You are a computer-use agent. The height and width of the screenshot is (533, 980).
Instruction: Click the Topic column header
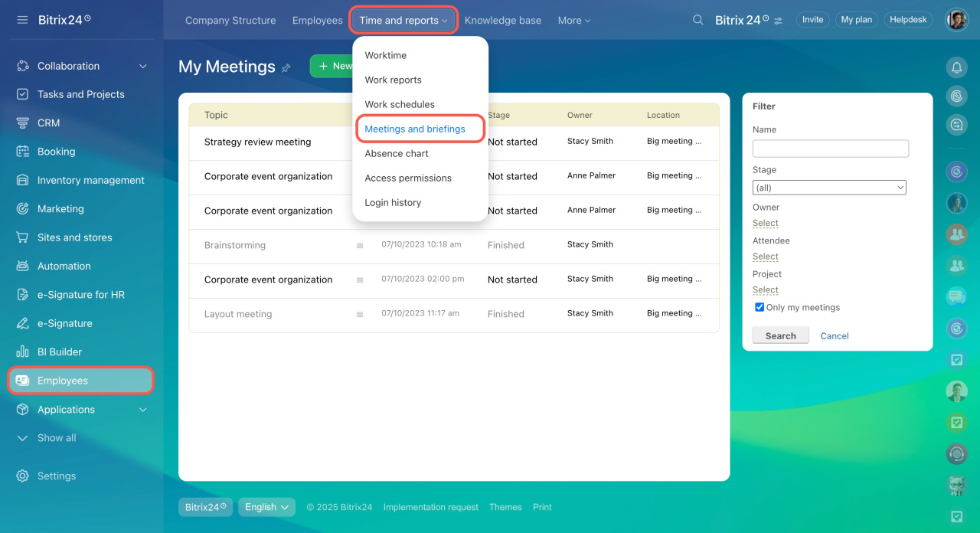point(217,115)
